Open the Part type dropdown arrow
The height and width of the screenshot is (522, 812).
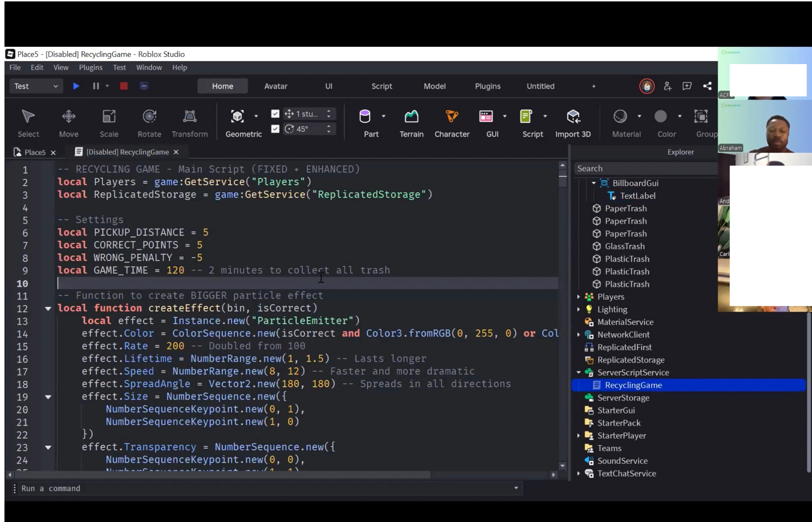(x=383, y=116)
